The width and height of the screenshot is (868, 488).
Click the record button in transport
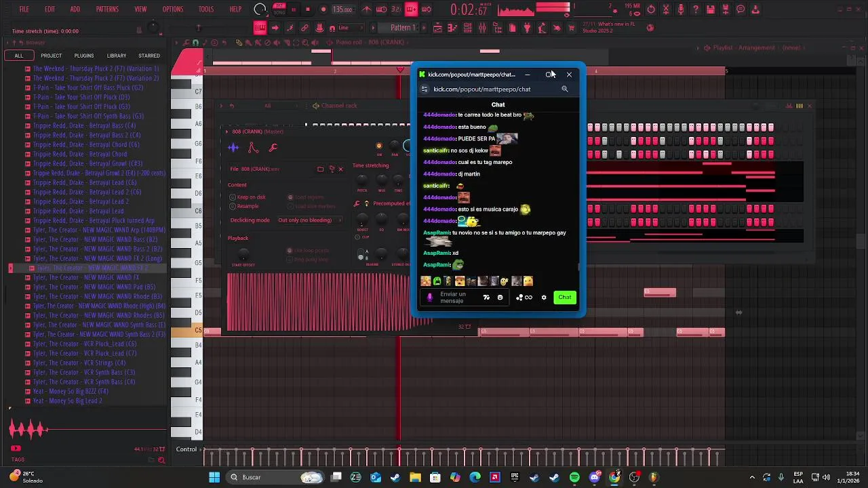pos(323,9)
